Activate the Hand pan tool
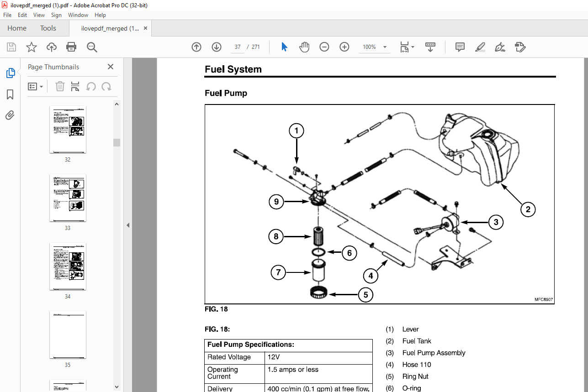Image resolution: width=588 pixels, height=392 pixels. click(x=304, y=47)
